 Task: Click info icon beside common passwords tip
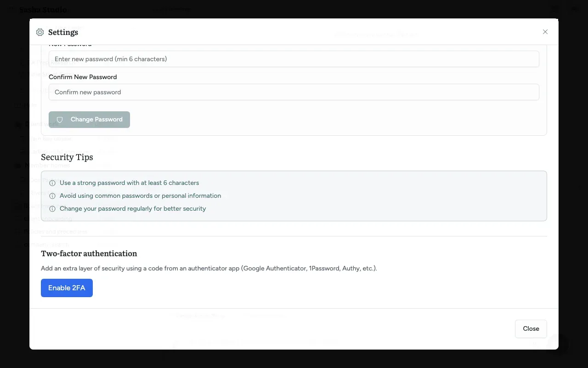pyautogui.click(x=52, y=196)
